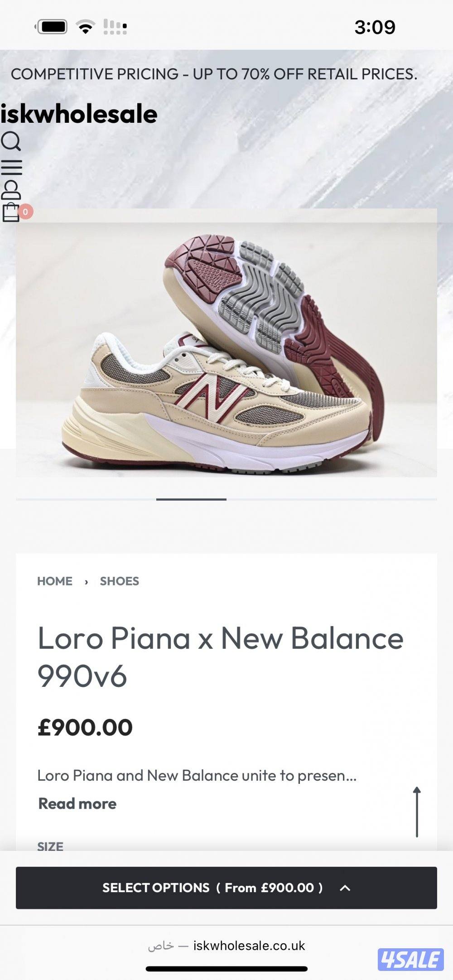453x980 pixels.
Task: Go to HOME breadcrumb
Action: pos(55,581)
